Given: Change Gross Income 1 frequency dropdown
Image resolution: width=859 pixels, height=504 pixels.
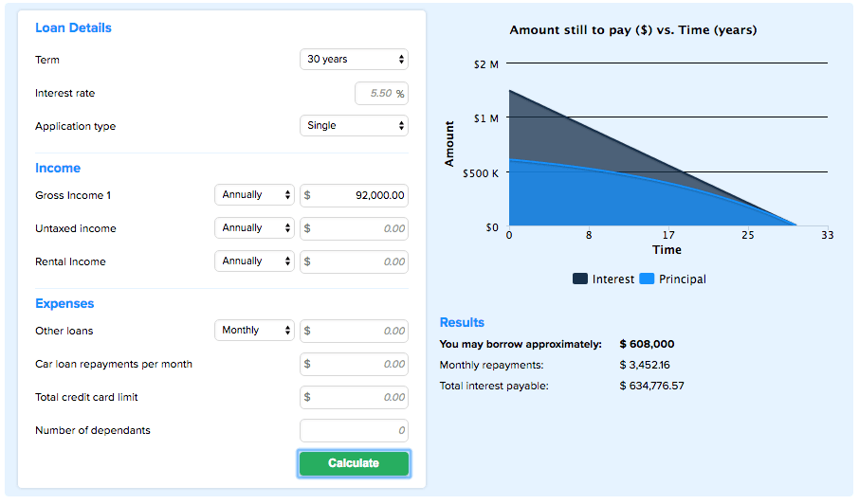Looking at the screenshot, I should pyautogui.click(x=254, y=195).
